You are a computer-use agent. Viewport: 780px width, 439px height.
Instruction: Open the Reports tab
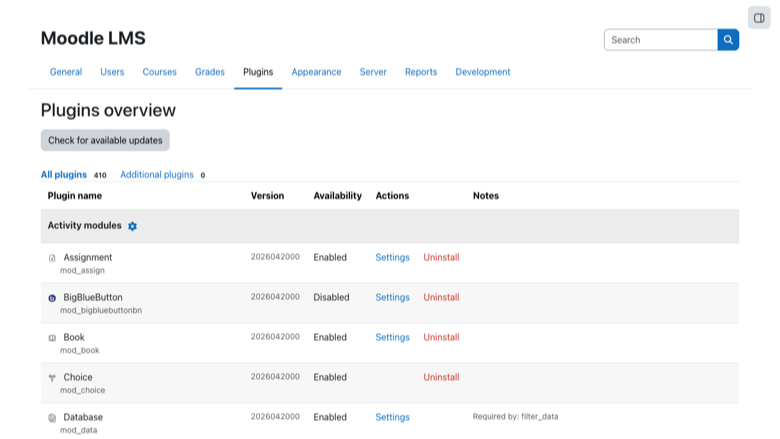[421, 72]
